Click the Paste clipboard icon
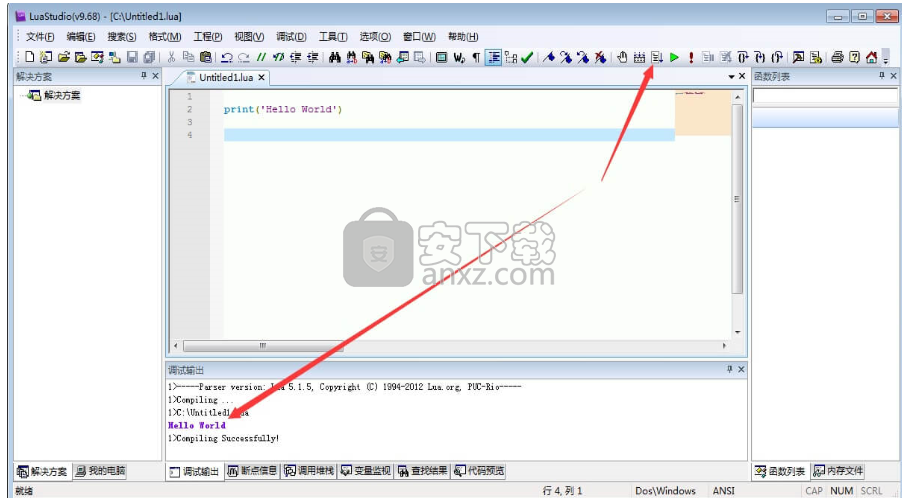This screenshot has width=902, height=498. [x=205, y=58]
